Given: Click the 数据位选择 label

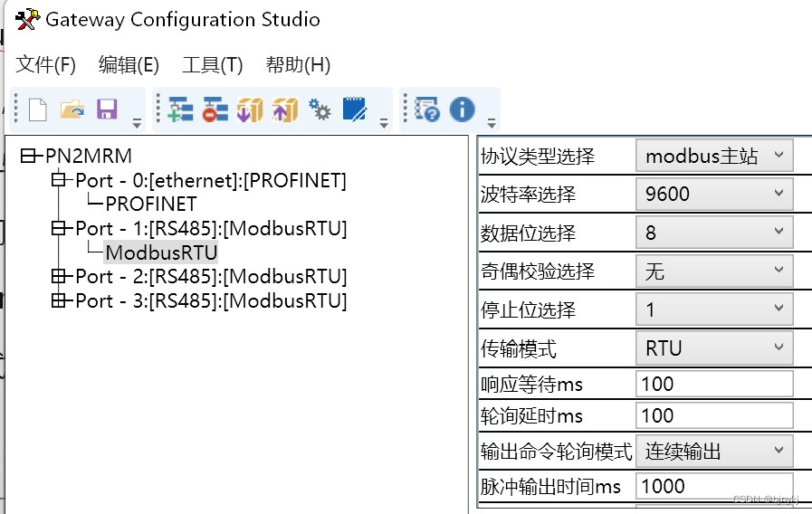Looking at the screenshot, I should 529,233.
